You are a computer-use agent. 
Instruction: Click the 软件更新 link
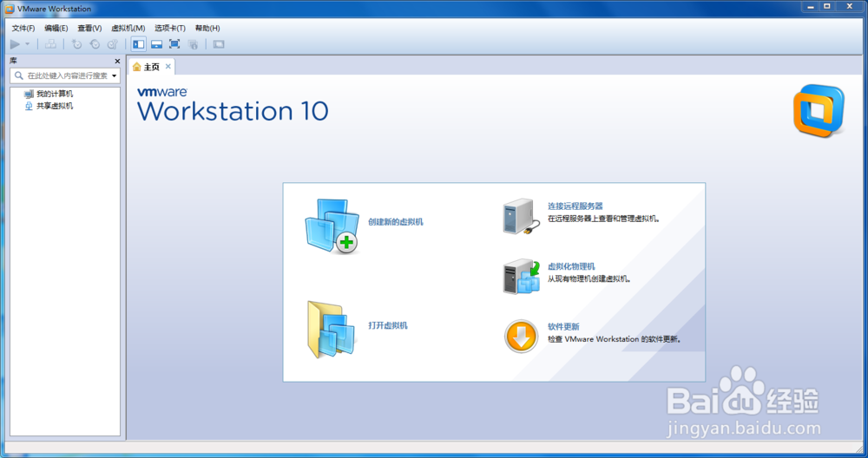pos(563,326)
